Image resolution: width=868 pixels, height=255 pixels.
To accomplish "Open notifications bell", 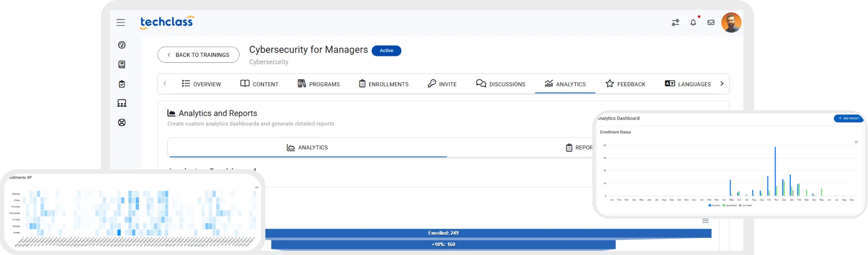I will click(x=693, y=22).
